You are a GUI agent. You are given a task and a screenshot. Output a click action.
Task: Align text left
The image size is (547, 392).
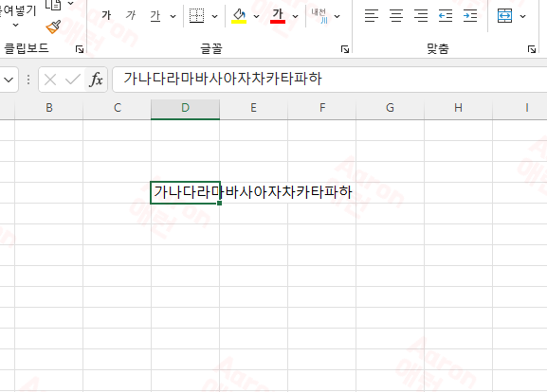pyautogui.click(x=372, y=16)
